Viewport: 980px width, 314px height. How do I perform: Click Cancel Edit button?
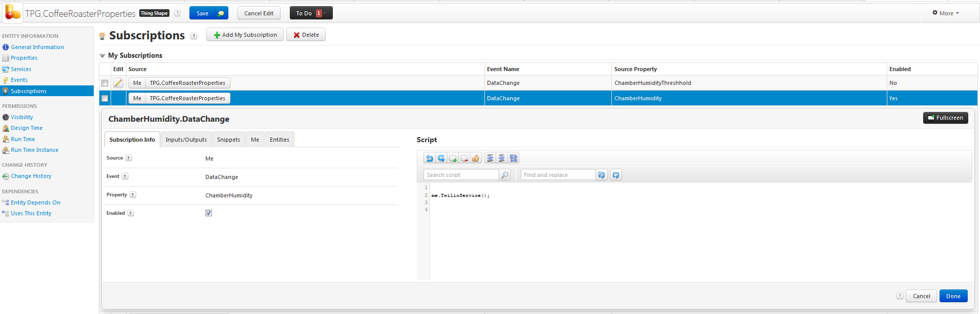(x=259, y=13)
